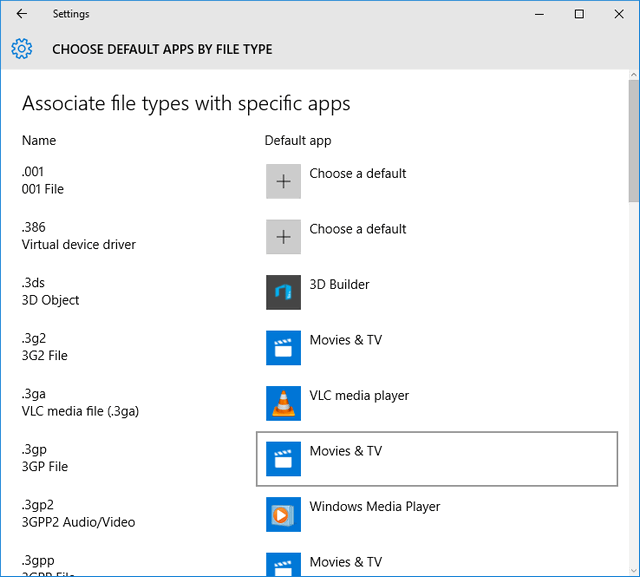Click "VLC media file (.3ga)" description
640x577 pixels.
(x=80, y=412)
